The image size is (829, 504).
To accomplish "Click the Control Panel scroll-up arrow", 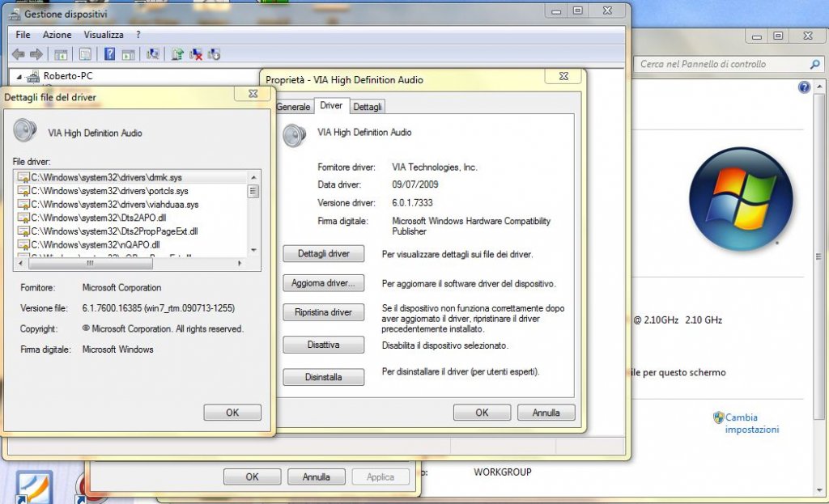I will tap(819, 86).
